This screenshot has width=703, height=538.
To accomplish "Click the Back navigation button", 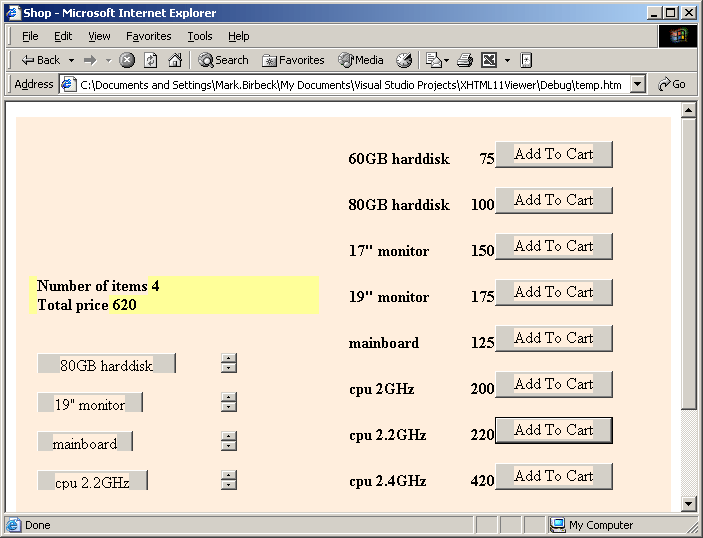I will [41, 60].
